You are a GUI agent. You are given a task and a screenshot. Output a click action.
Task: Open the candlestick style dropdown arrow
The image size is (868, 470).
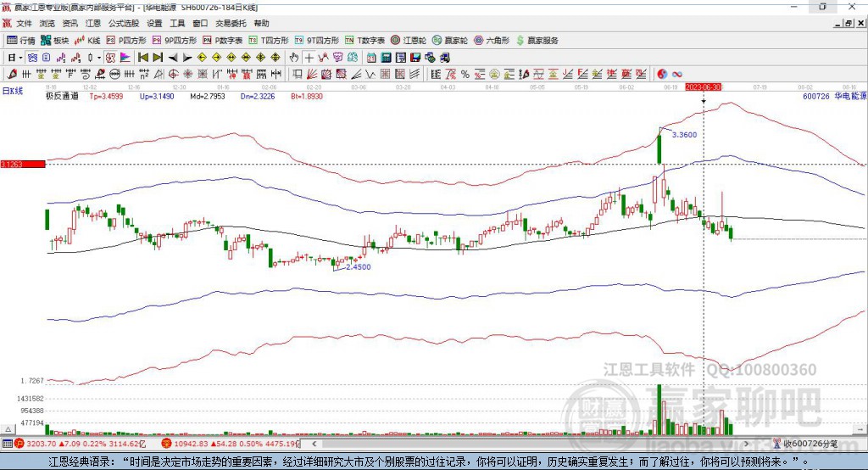98,57
